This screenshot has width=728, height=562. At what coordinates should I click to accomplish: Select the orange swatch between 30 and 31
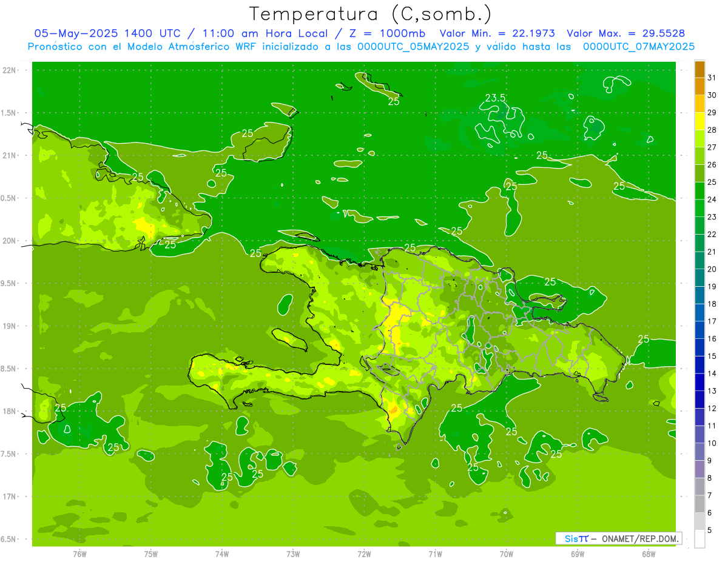click(x=699, y=86)
